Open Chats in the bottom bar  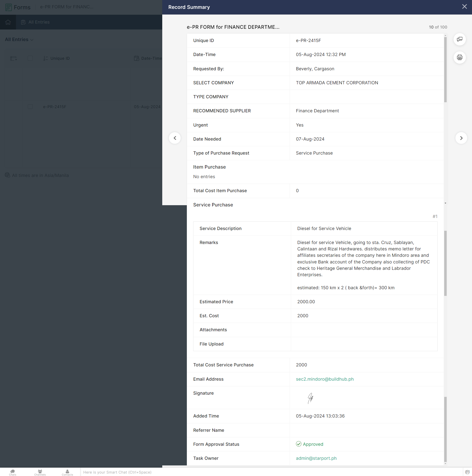13,472
